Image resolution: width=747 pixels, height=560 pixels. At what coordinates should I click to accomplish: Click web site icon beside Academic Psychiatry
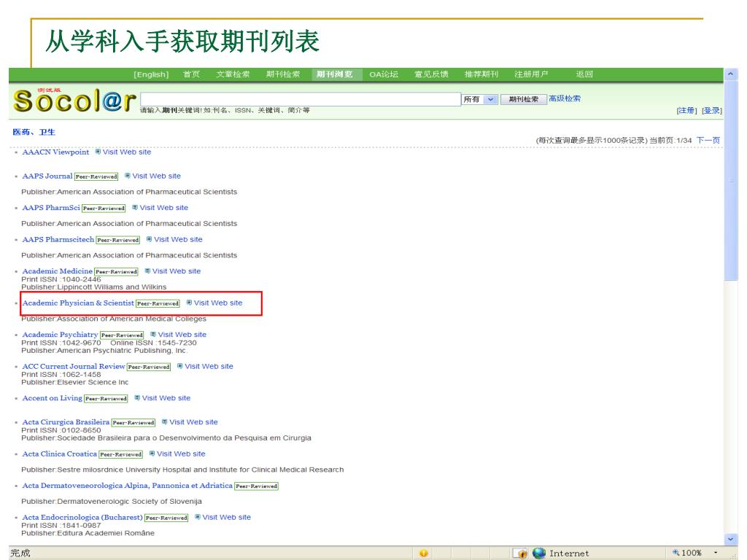(x=153, y=334)
